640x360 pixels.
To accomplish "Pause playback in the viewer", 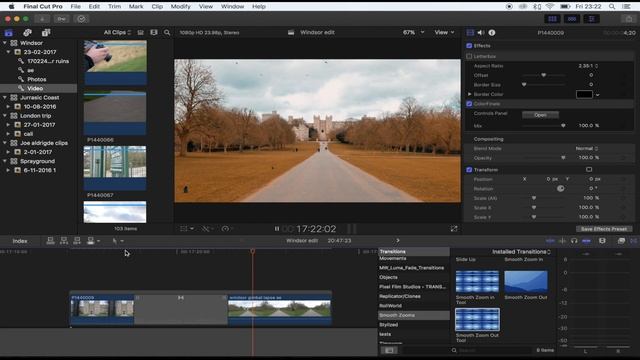I will point(277,229).
